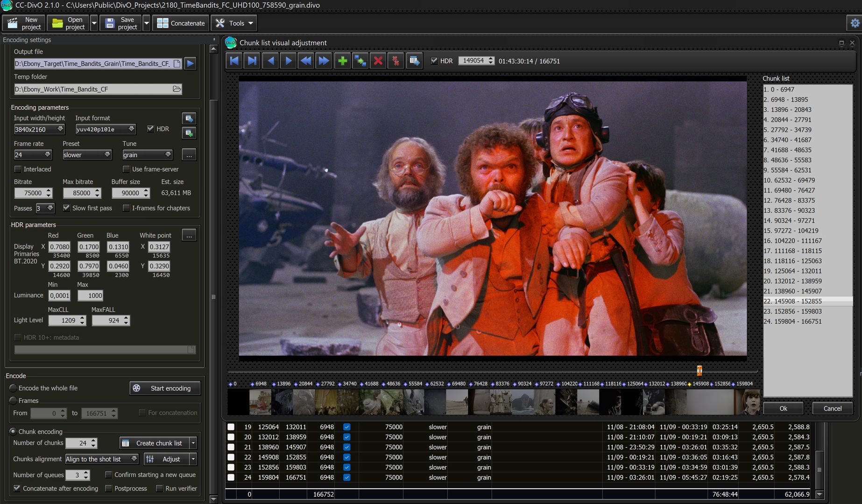Screen dimensions: 862x504
Task: Click upper encoding parameters preset icon
Action: (x=189, y=118)
